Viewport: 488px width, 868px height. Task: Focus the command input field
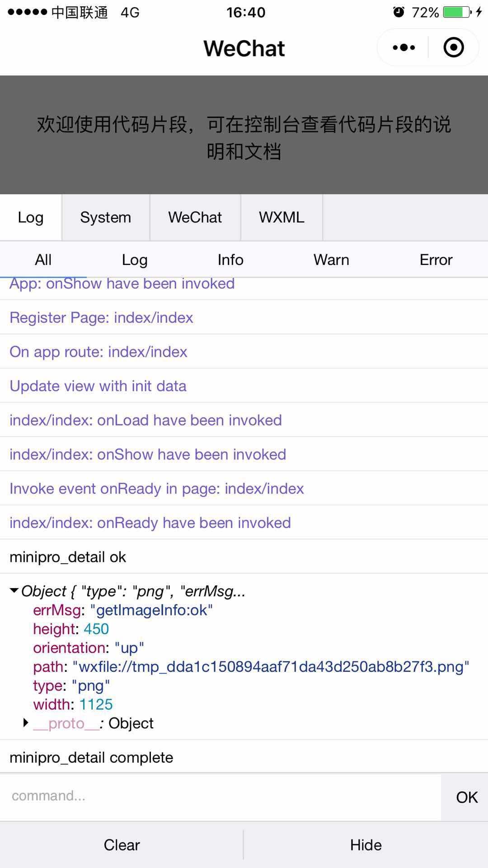click(x=221, y=796)
